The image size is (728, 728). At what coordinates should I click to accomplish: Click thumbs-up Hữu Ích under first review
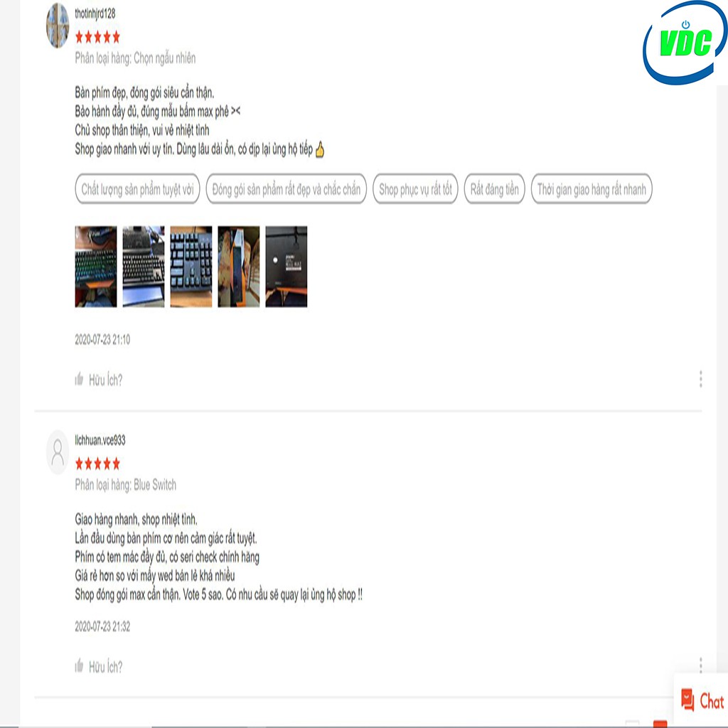98,380
